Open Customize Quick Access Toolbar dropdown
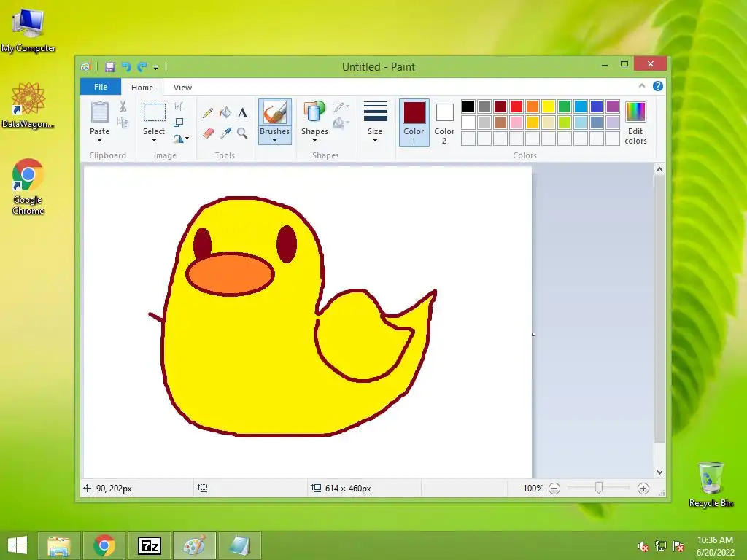Screen dimensions: 747x560 click(156, 67)
